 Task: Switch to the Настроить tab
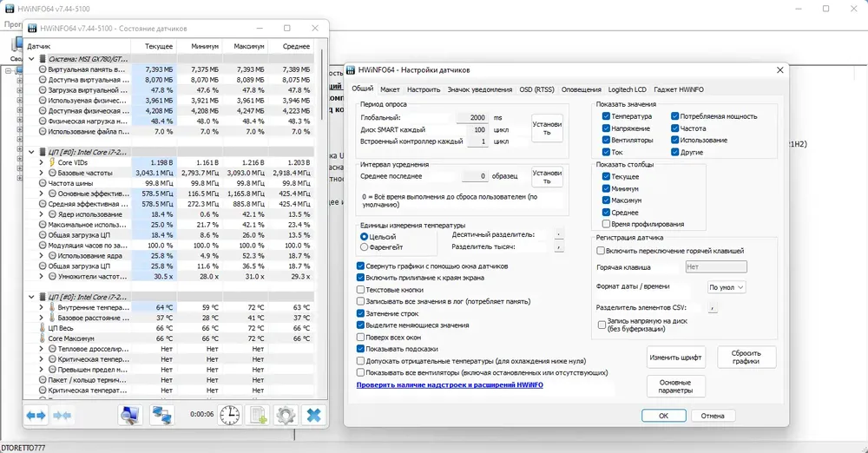pos(424,89)
